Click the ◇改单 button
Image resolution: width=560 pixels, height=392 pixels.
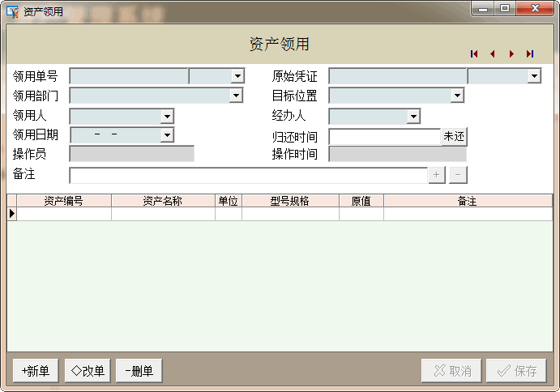point(88,371)
